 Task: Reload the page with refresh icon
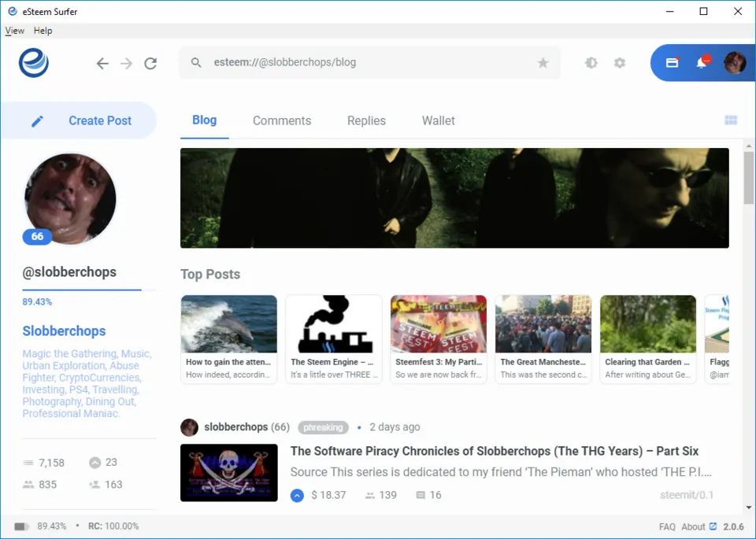(x=150, y=63)
